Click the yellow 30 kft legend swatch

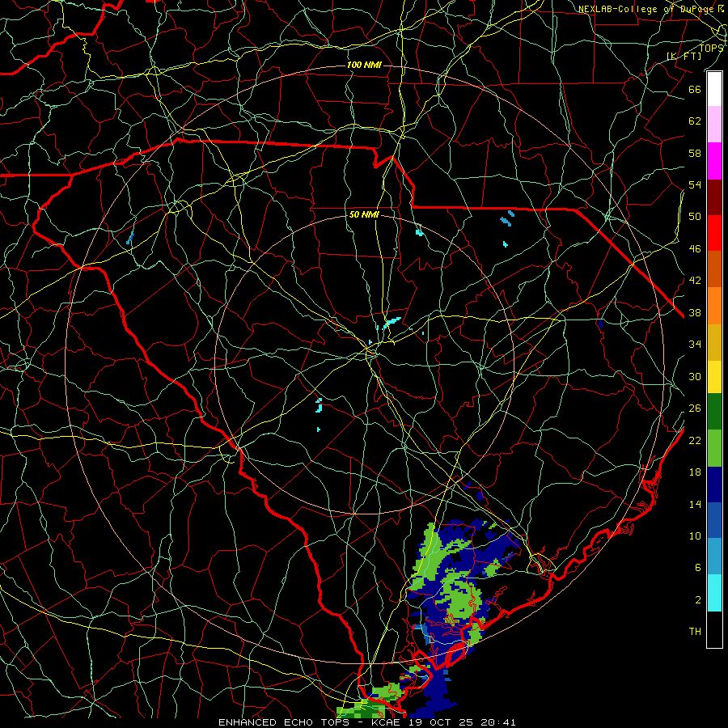(714, 377)
